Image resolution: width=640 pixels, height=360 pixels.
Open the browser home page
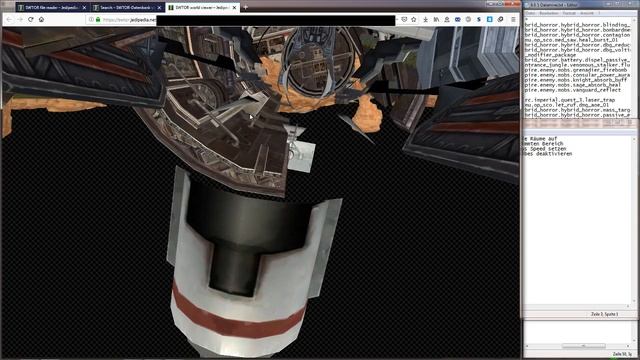(x=41, y=19)
